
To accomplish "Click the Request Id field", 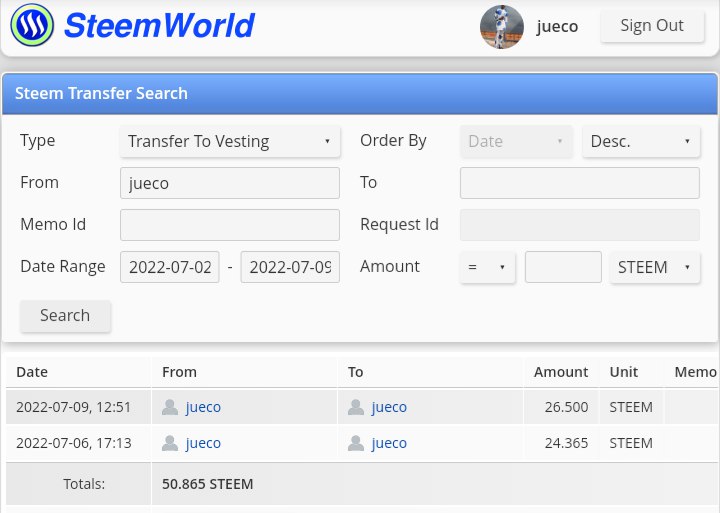I will [580, 225].
